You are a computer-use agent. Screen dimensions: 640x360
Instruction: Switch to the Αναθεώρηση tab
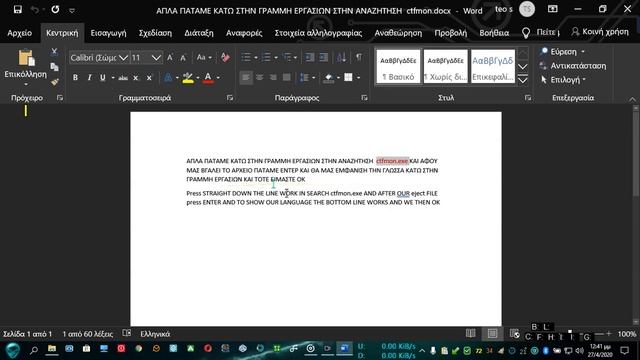point(398,33)
